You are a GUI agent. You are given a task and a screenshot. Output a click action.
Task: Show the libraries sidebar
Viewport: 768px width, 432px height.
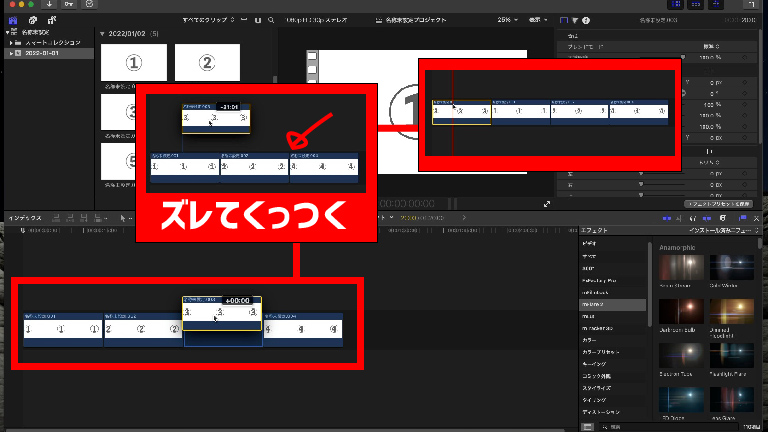(x=13, y=21)
